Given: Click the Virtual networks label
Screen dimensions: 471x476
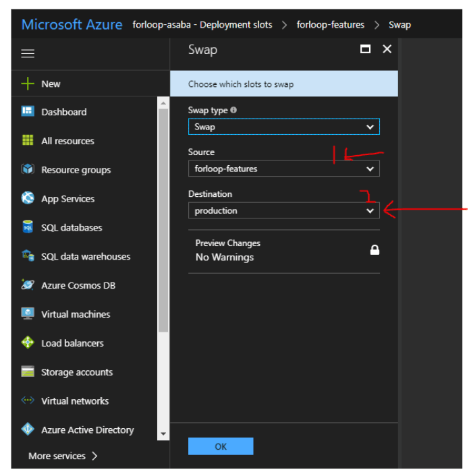Looking at the screenshot, I should tap(75, 400).
